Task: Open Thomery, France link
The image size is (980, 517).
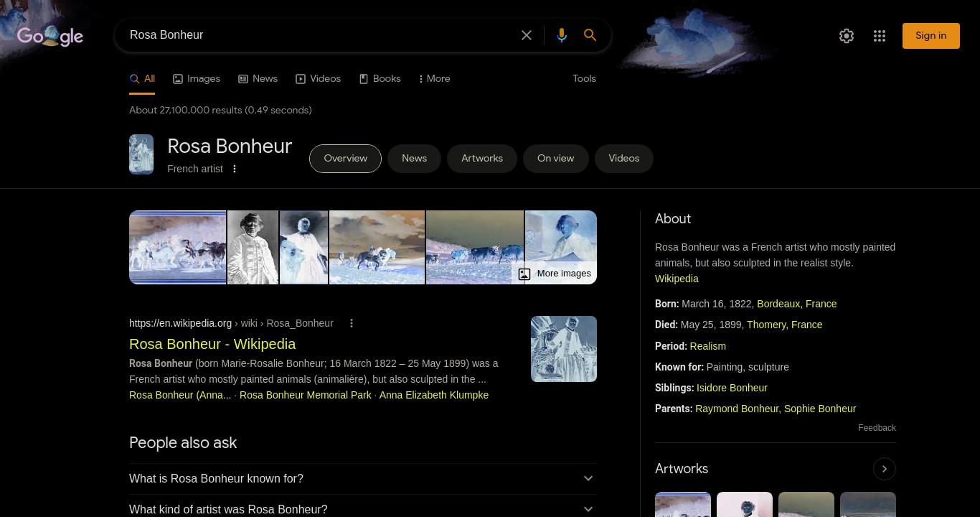Action: coord(784,325)
